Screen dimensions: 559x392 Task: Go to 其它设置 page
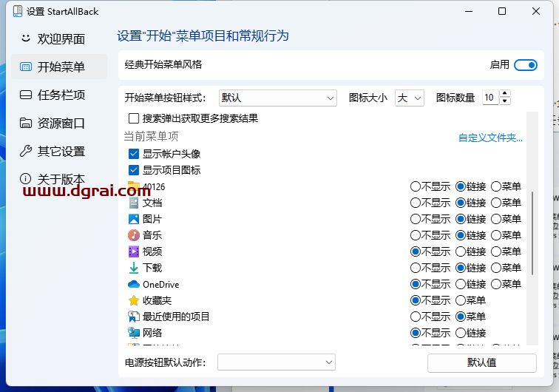click(59, 151)
